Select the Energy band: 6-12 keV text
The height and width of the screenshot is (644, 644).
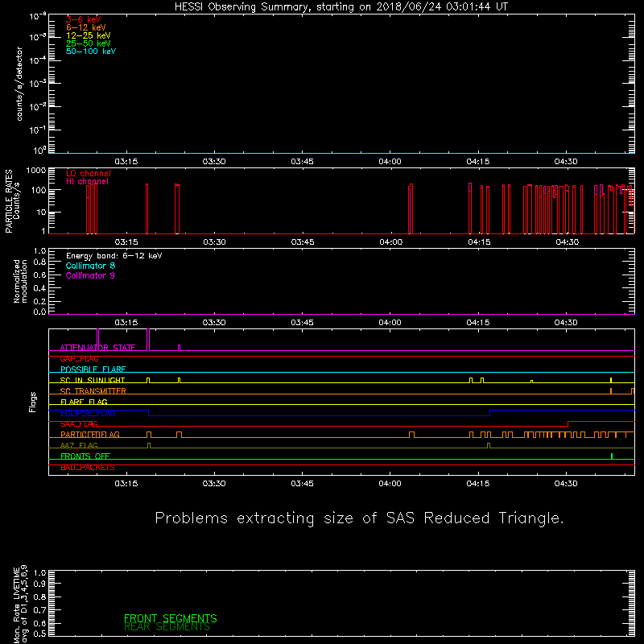(114, 256)
